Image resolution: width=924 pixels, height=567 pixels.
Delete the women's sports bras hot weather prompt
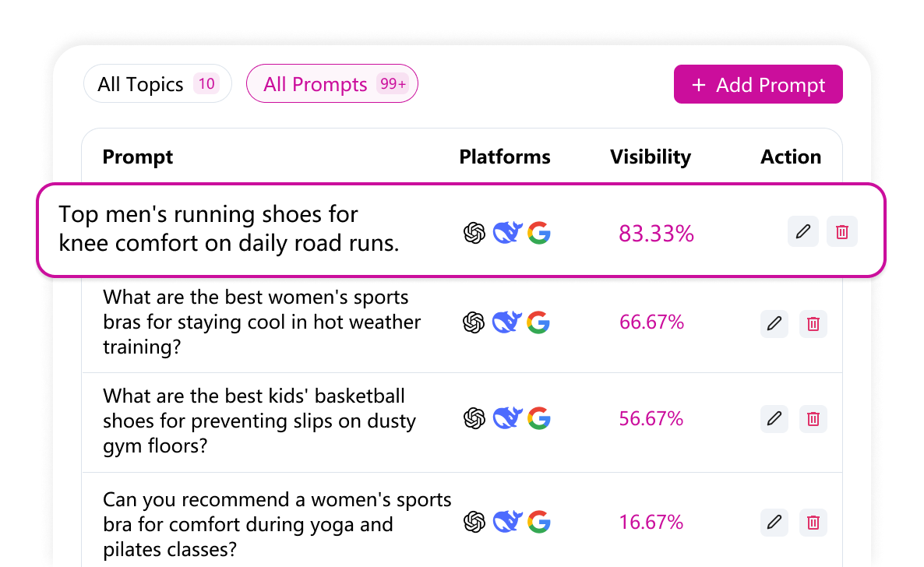click(813, 323)
